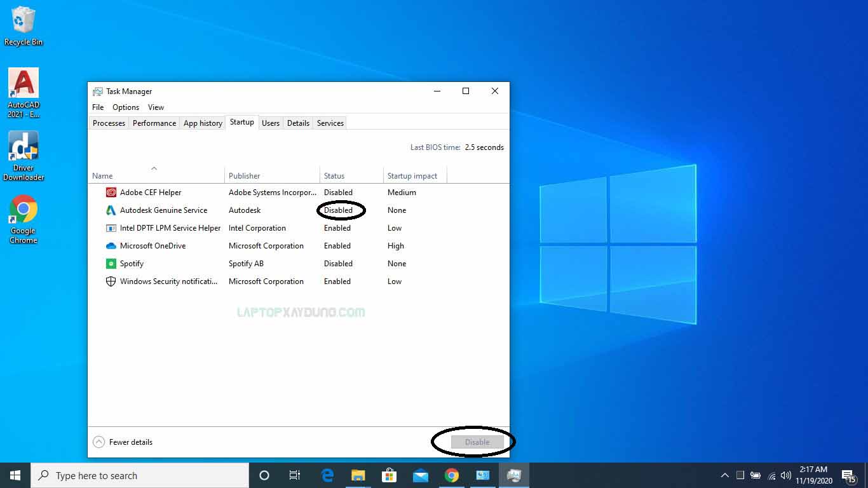Click the Last BIOS time value
This screenshot has width=868, height=488.
(x=484, y=147)
